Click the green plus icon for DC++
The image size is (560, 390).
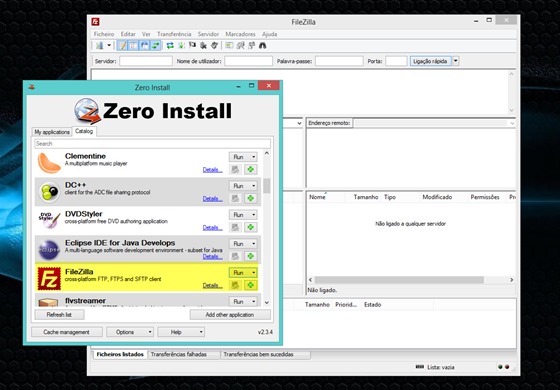point(251,198)
